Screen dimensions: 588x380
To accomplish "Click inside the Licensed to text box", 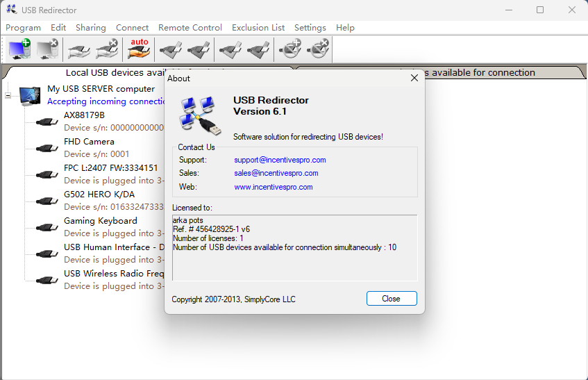I will 295,248.
